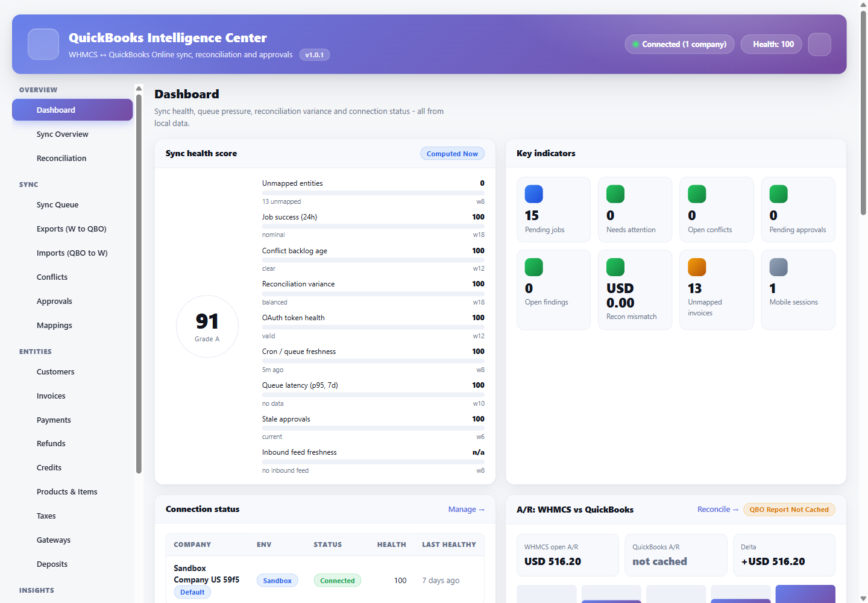Click the '13 unmapped' detail text
868x603 pixels.
(x=281, y=202)
